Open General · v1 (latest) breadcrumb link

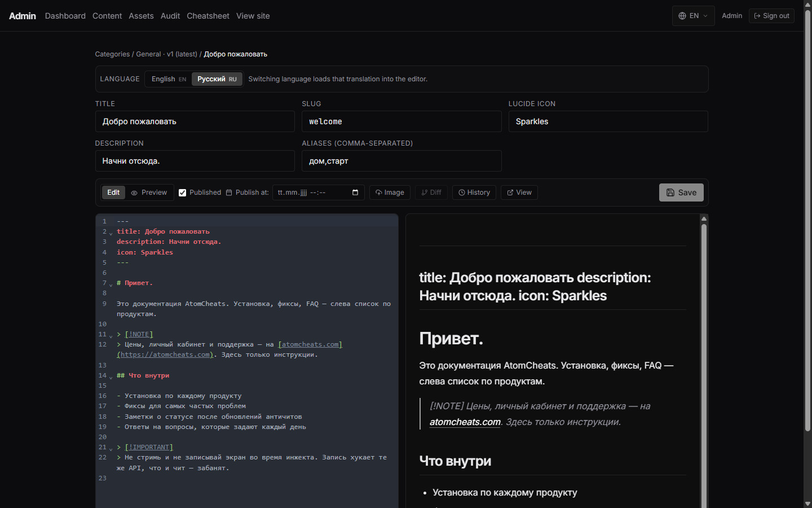click(x=167, y=54)
